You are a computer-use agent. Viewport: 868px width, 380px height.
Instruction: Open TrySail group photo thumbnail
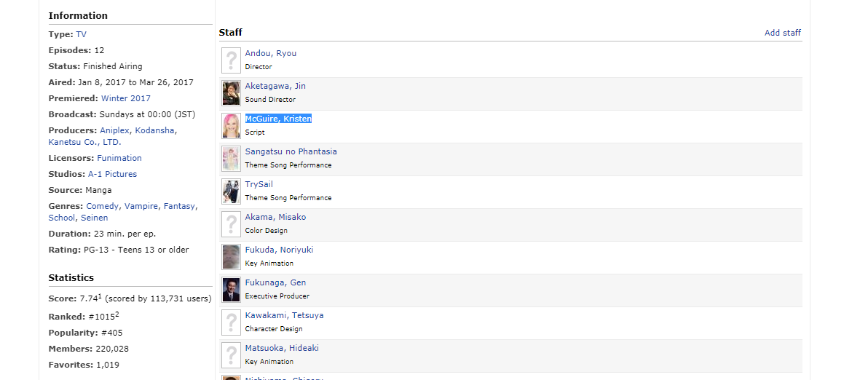[231, 191]
